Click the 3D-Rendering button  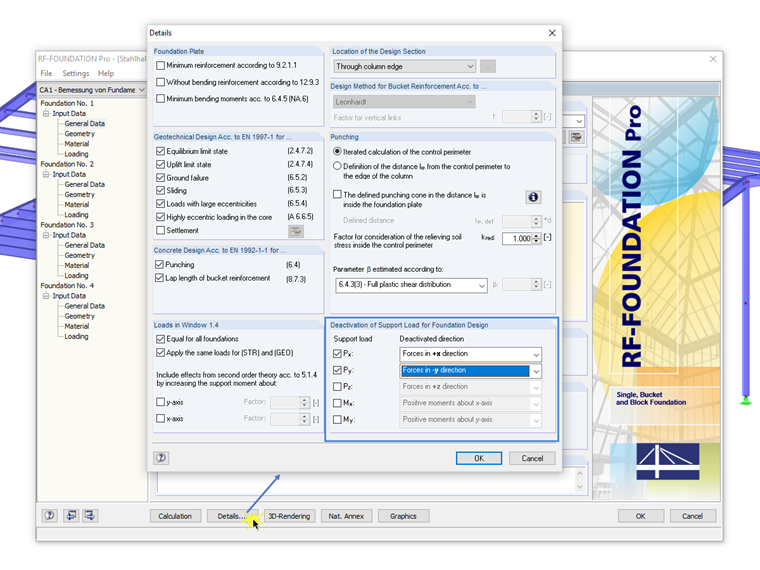coord(289,516)
